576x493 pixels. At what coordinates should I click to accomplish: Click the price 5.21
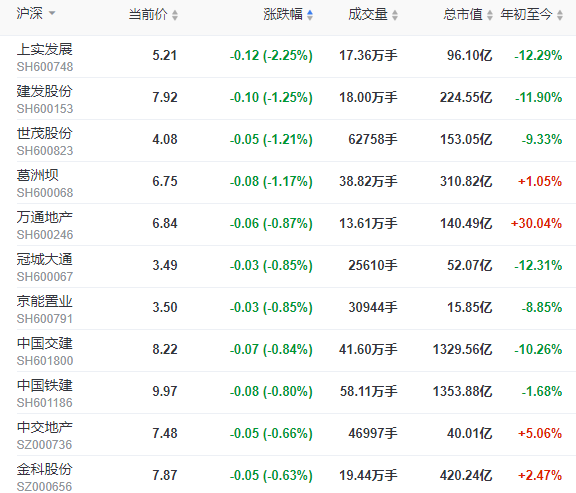click(x=165, y=55)
